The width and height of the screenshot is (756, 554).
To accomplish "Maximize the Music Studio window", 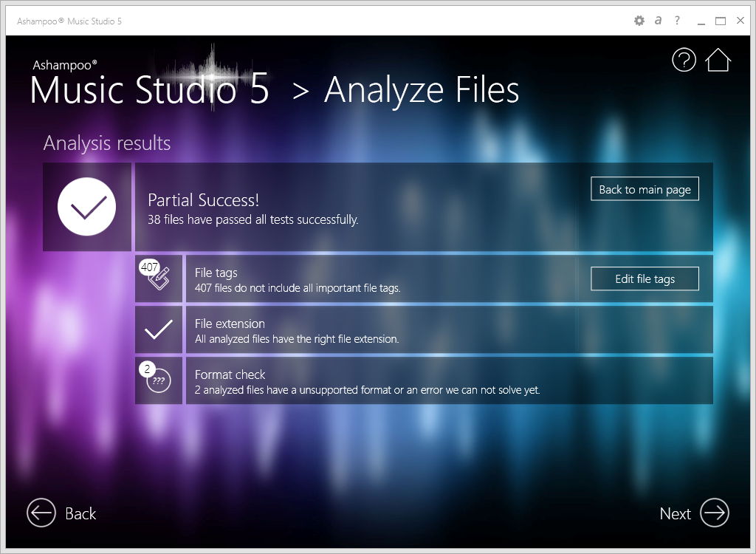I will pyautogui.click(x=721, y=21).
